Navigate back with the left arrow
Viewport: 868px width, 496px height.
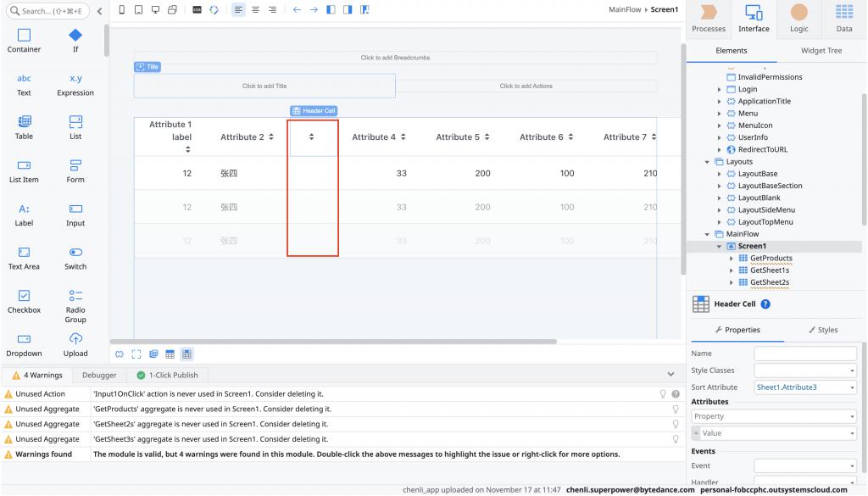pyautogui.click(x=297, y=9)
